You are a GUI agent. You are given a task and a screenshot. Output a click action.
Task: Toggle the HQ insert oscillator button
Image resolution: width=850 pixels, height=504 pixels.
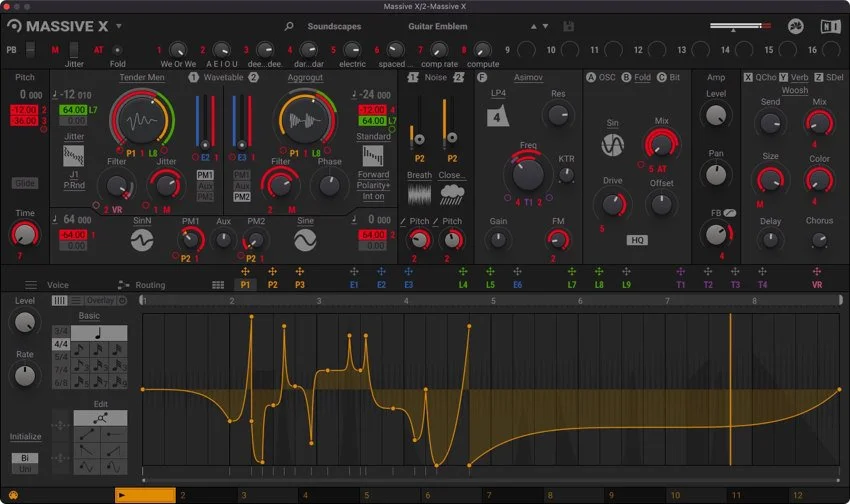[x=637, y=240]
